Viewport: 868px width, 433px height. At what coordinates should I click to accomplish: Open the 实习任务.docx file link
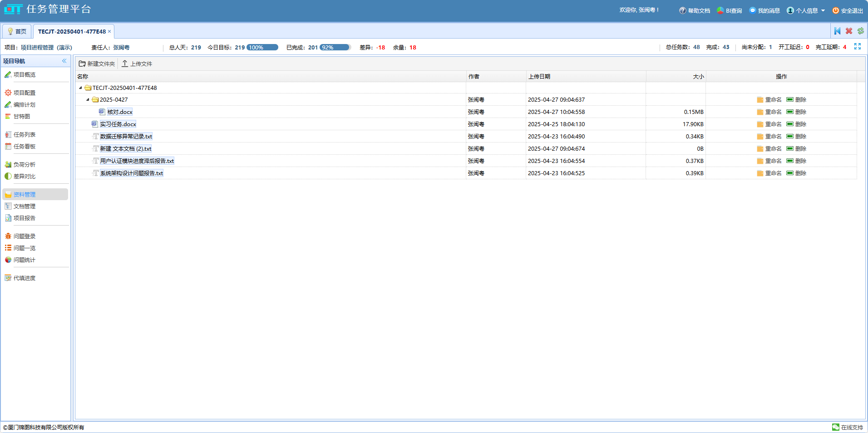pos(118,124)
